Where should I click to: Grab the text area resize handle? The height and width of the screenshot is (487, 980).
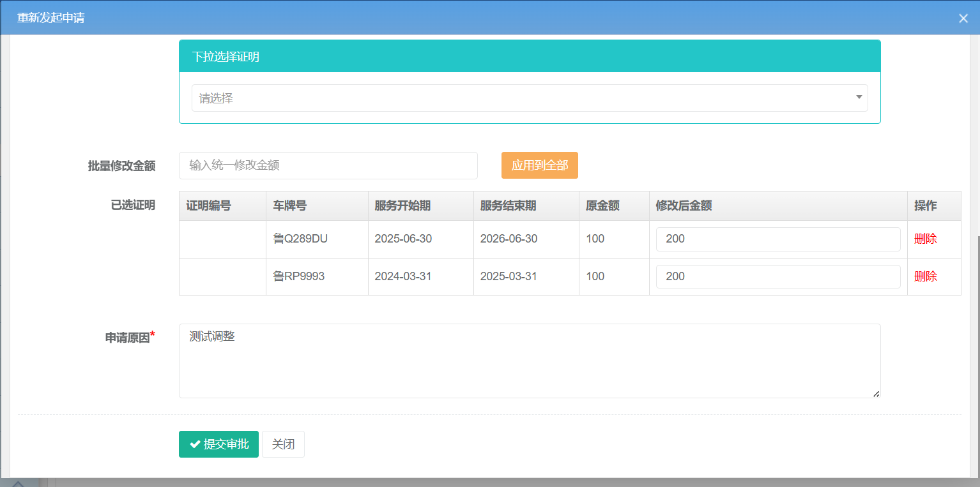coord(876,394)
